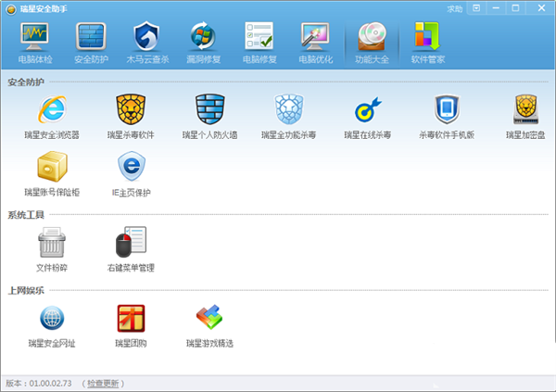Click the 求助 help link
Screen dimensions: 556x392
[x=455, y=9]
